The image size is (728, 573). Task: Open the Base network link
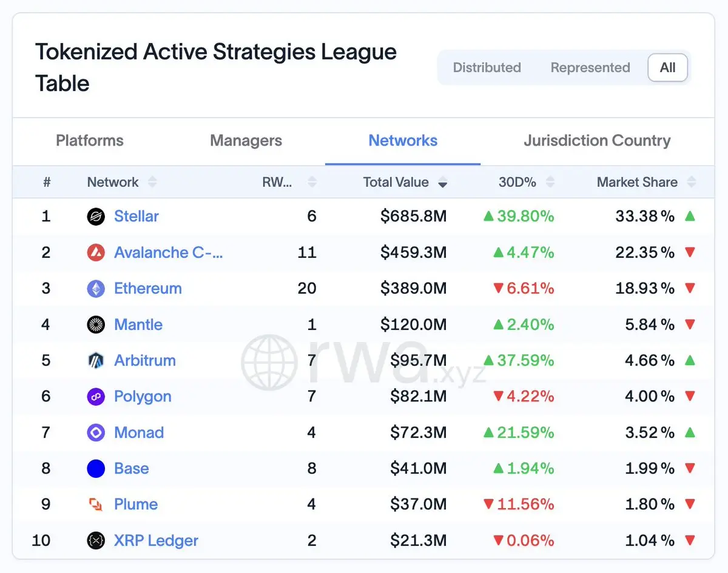tap(131, 468)
